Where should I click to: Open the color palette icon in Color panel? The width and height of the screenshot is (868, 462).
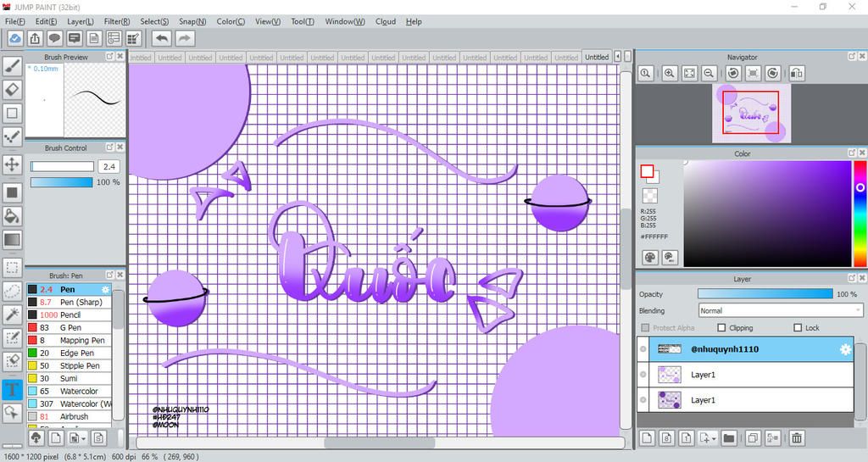[x=650, y=258]
